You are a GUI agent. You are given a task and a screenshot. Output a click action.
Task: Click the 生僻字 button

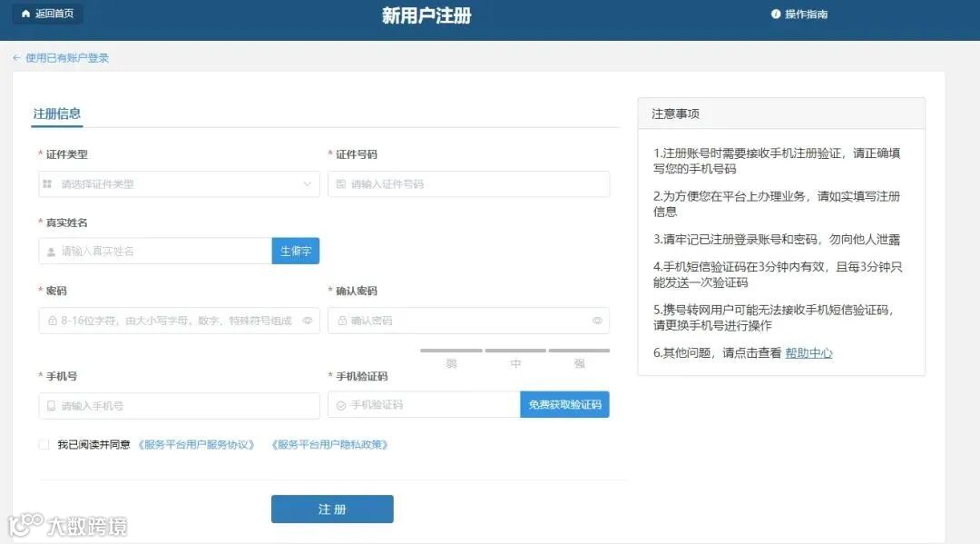pos(296,251)
